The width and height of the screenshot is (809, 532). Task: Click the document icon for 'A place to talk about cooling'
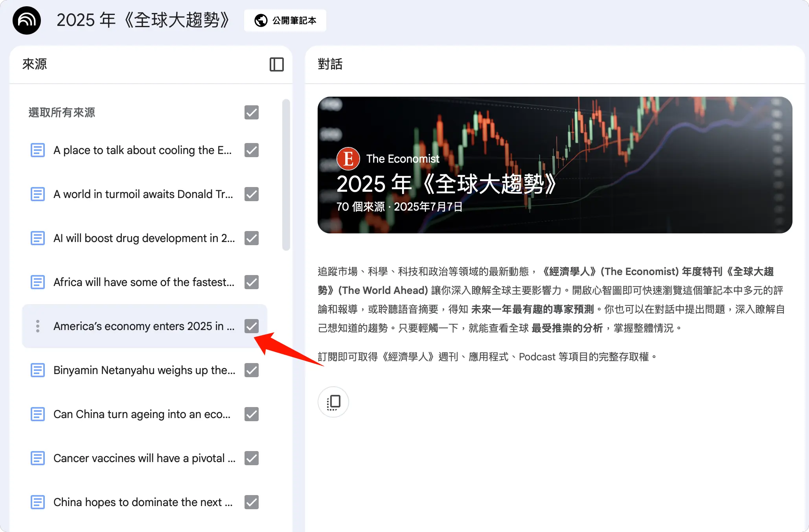point(38,150)
